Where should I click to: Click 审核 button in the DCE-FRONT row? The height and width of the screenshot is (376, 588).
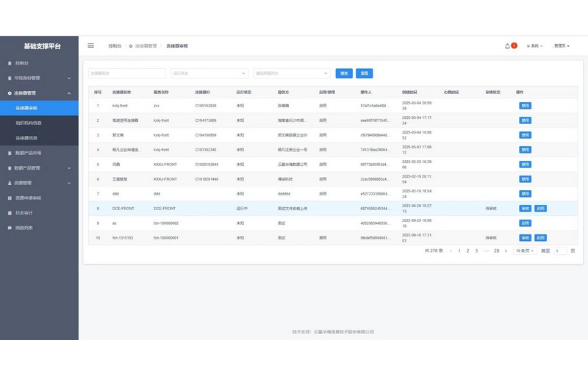(x=525, y=209)
